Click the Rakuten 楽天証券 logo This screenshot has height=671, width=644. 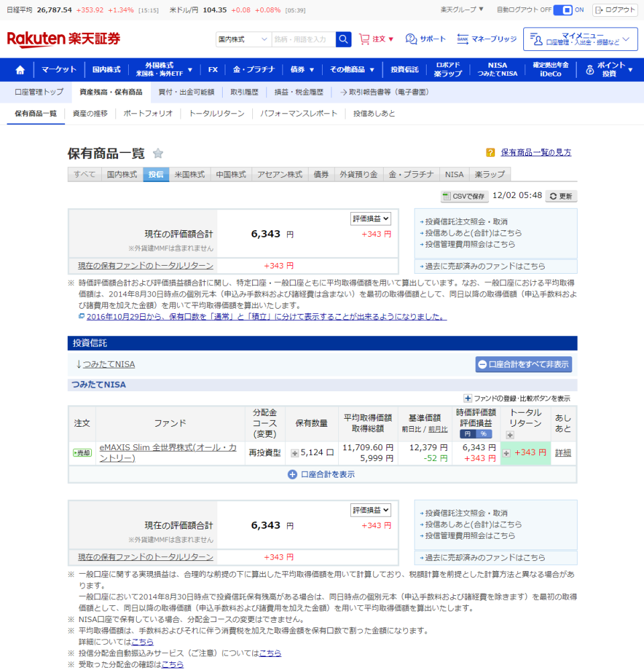64,39
